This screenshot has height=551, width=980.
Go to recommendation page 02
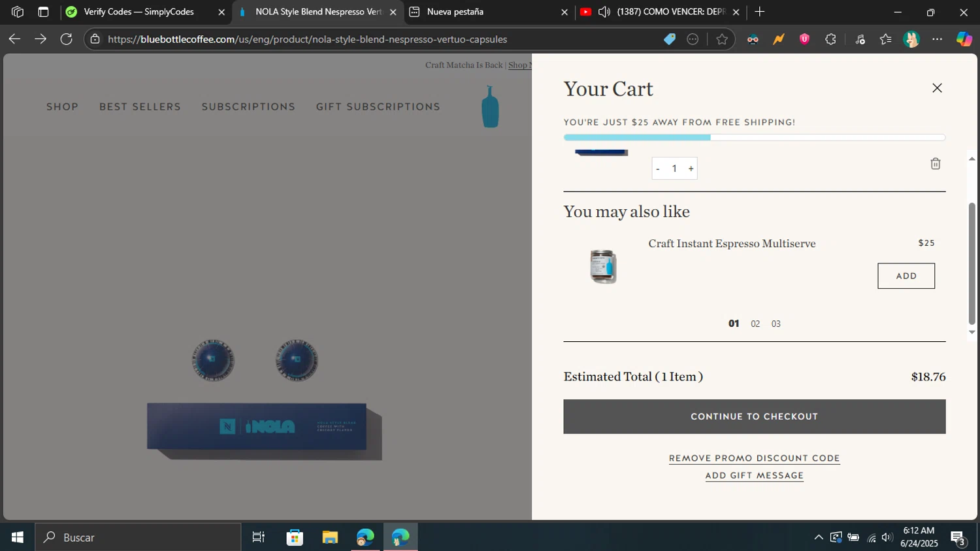pos(755,324)
